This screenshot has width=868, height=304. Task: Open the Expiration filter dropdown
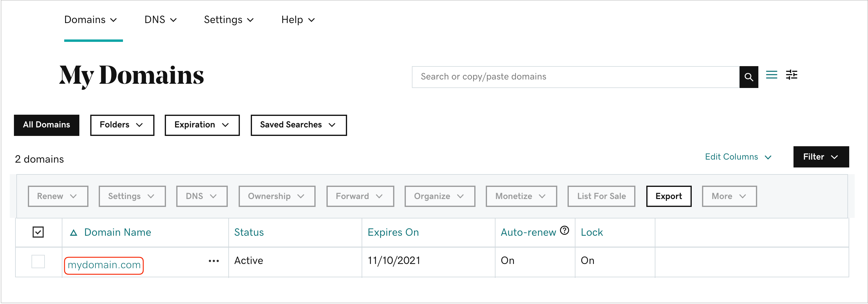point(202,125)
